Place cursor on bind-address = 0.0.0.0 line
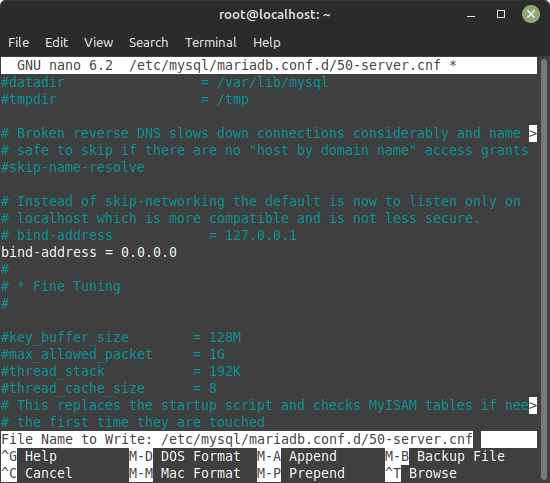The height and width of the screenshot is (483, 550). [89, 252]
